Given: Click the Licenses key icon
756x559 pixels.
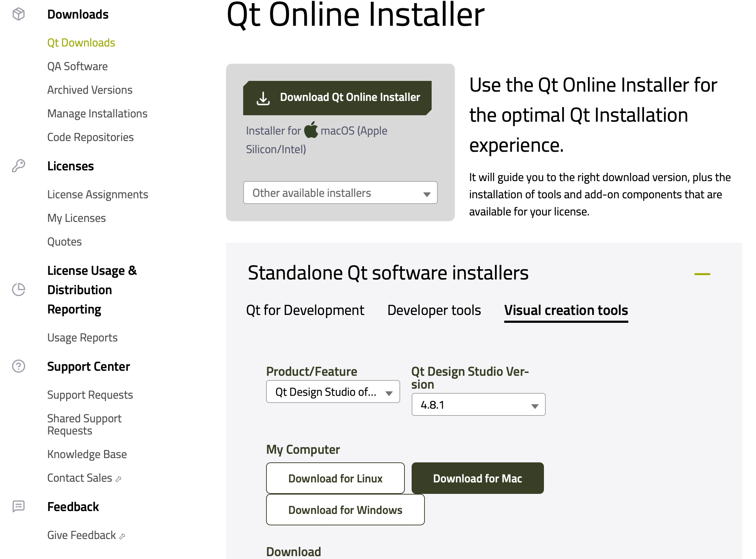Looking at the screenshot, I should click(19, 166).
